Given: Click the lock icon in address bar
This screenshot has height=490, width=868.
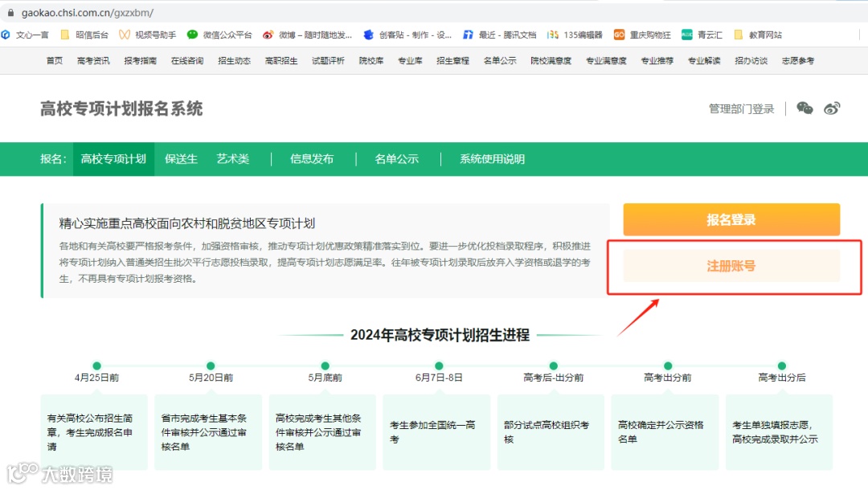Looking at the screenshot, I should click(10, 12).
